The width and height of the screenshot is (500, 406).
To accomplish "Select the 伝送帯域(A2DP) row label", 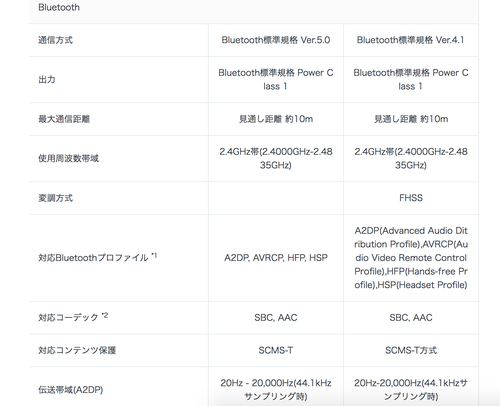I will pyautogui.click(x=70, y=390).
